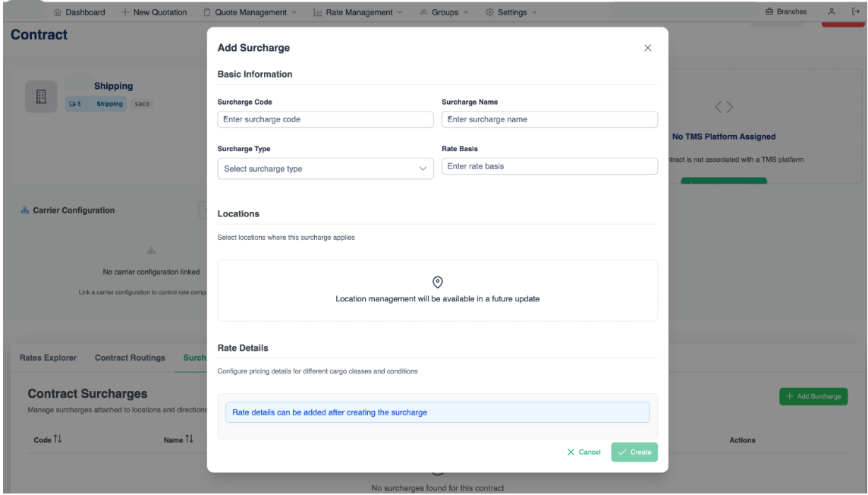
Task: Open Branches from the top bar
Action: click(785, 12)
